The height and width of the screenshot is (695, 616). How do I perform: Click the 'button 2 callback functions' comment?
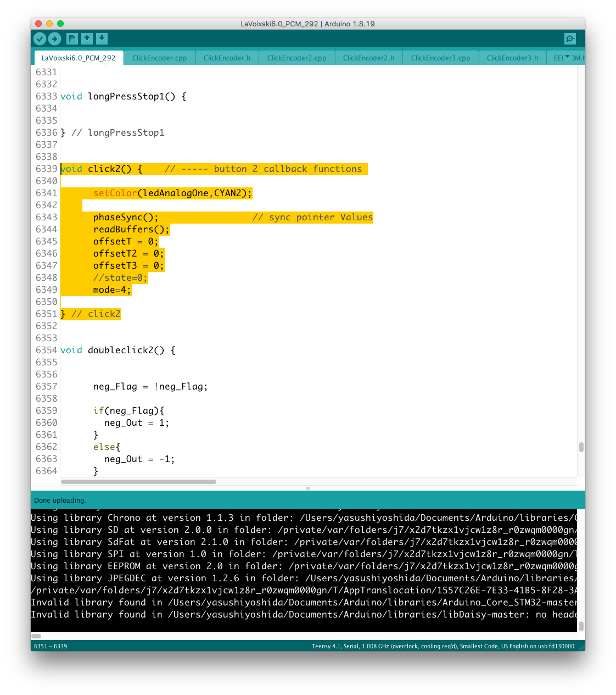tap(288, 169)
